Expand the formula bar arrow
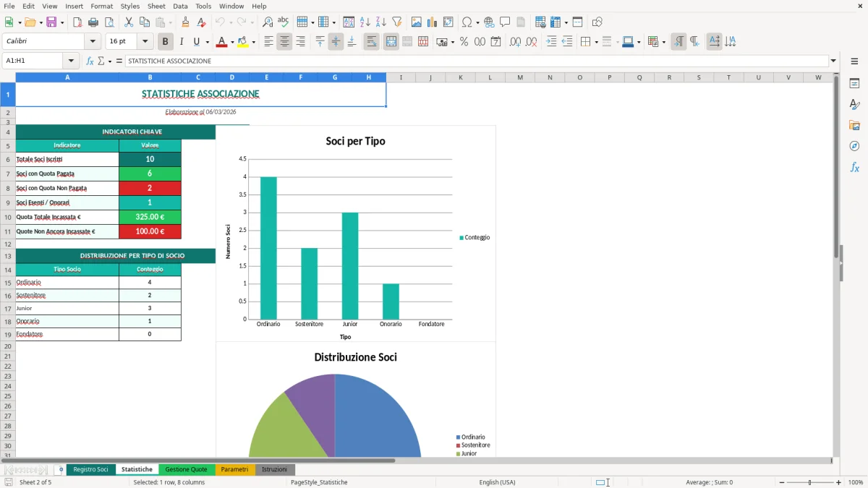This screenshot has height=488, width=868. [x=833, y=61]
